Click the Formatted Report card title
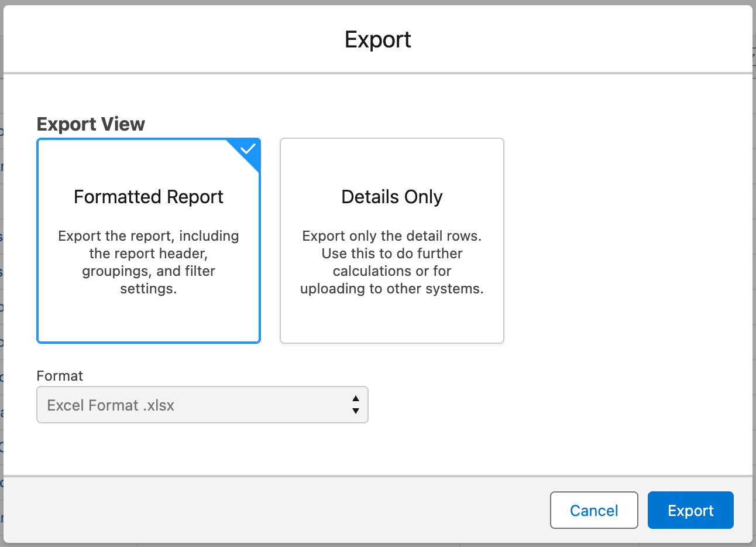This screenshot has width=756, height=547. (x=148, y=197)
